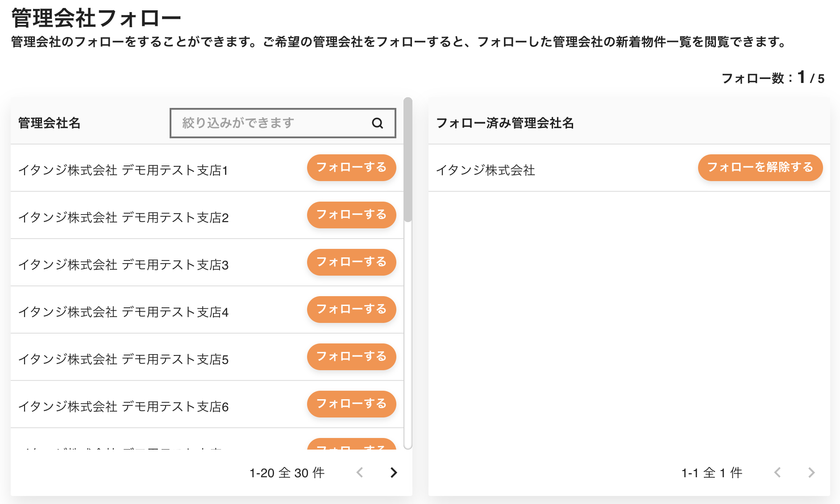Go to previous page of management company list
This screenshot has height=504, width=840.
pos(360,473)
